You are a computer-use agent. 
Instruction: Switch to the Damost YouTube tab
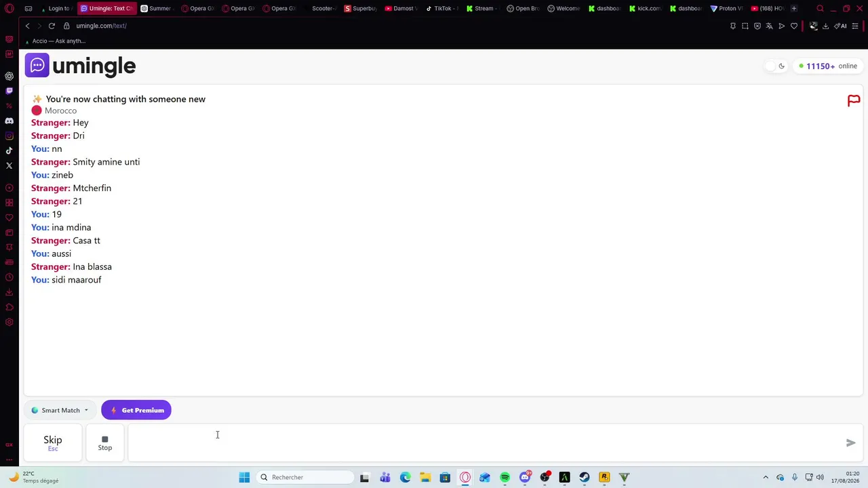coord(401,9)
